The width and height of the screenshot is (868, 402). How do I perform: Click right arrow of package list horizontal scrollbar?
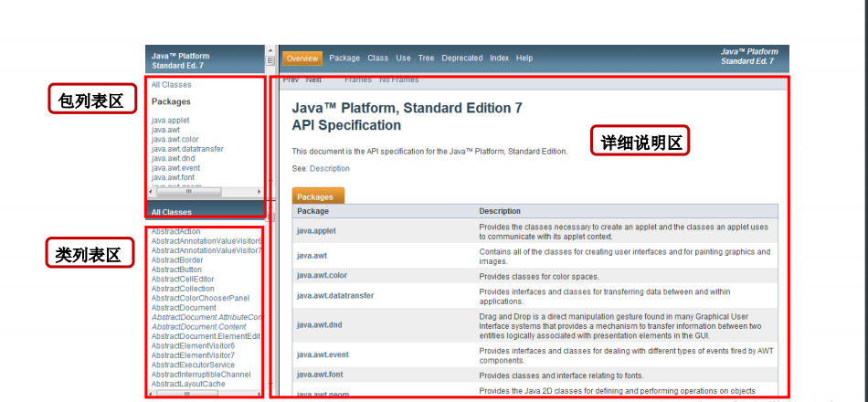pos(259,192)
